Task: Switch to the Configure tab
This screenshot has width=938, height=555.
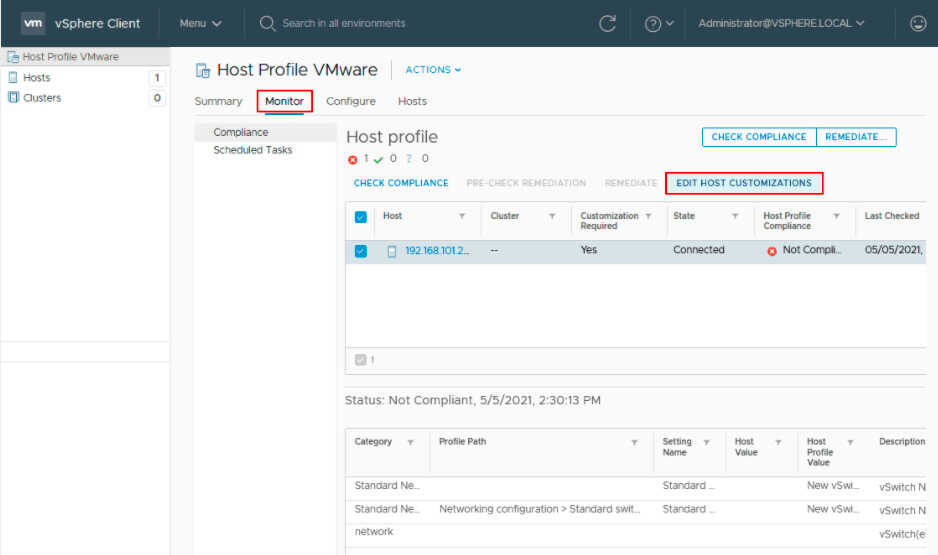Action: [x=351, y=102]
